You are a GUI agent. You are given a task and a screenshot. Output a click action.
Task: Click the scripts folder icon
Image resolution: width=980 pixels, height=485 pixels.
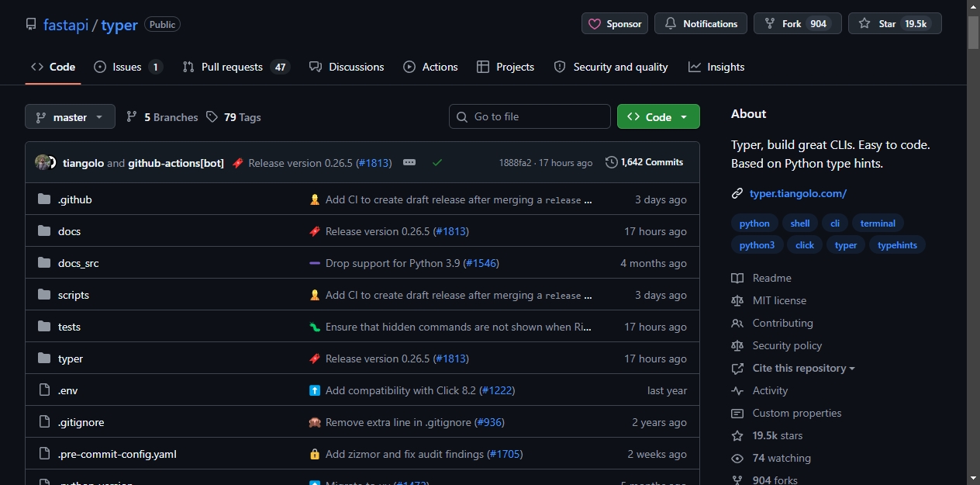[x=44, y=295]
